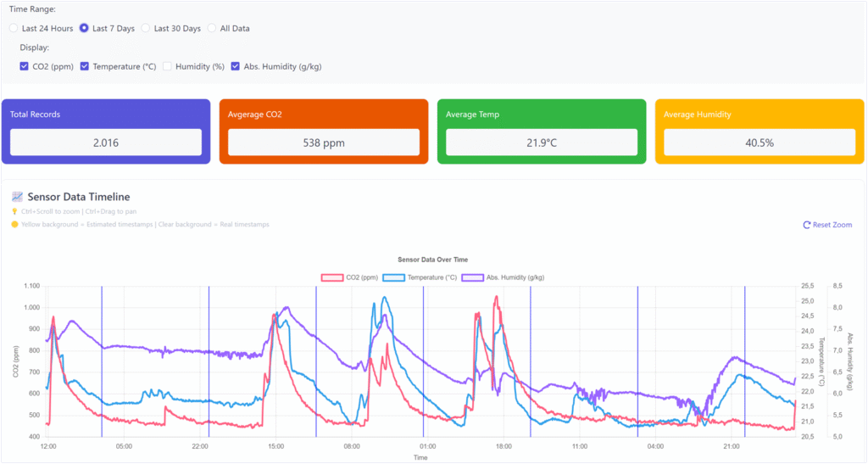The image size is (868, 464).
Task: Click the yellow circle legend icon
Action: (14, 225)
